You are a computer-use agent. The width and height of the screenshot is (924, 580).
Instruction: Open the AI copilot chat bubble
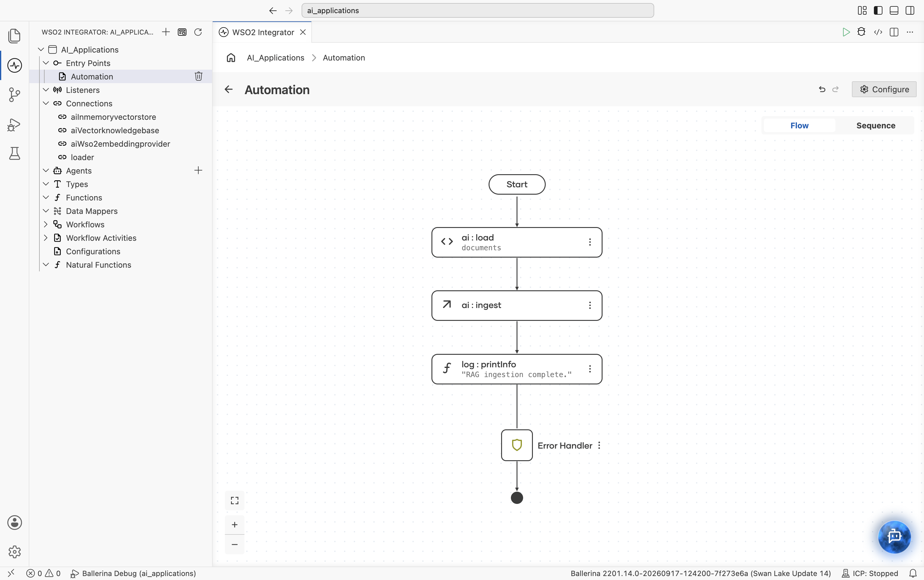(x=894, y=536)
